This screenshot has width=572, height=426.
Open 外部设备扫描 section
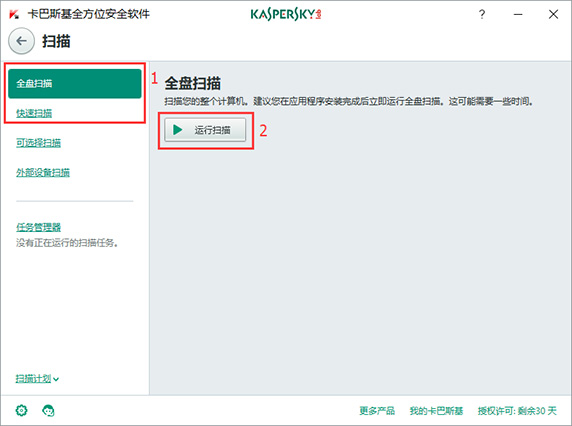(x=43, y=172)
